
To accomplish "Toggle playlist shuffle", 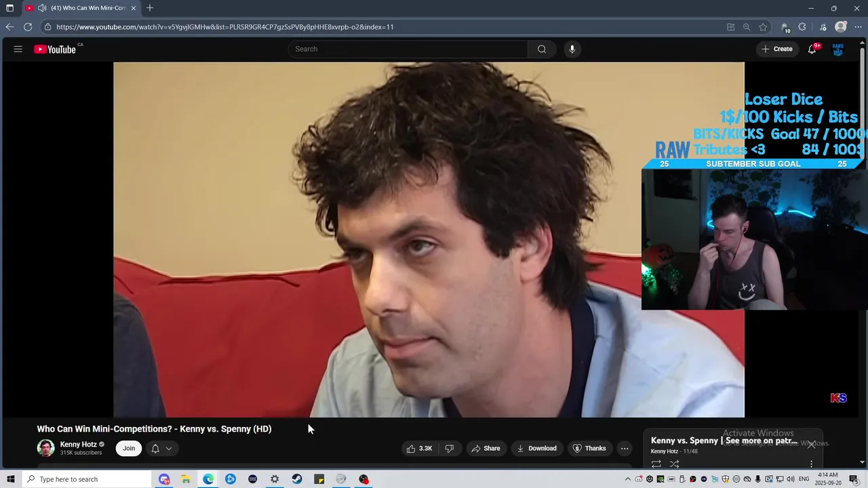I will pyautogui.click(x=674, y=464).
